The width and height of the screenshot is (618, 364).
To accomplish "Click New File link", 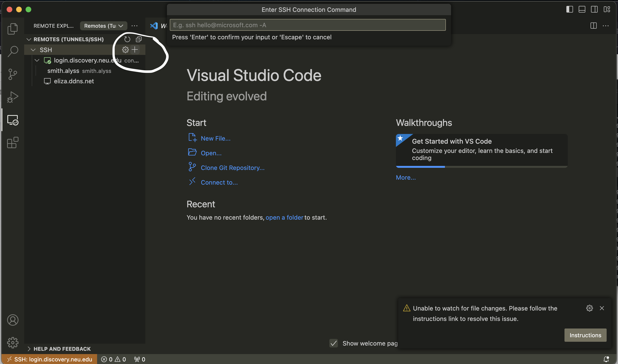I will (x=215, y=138).
